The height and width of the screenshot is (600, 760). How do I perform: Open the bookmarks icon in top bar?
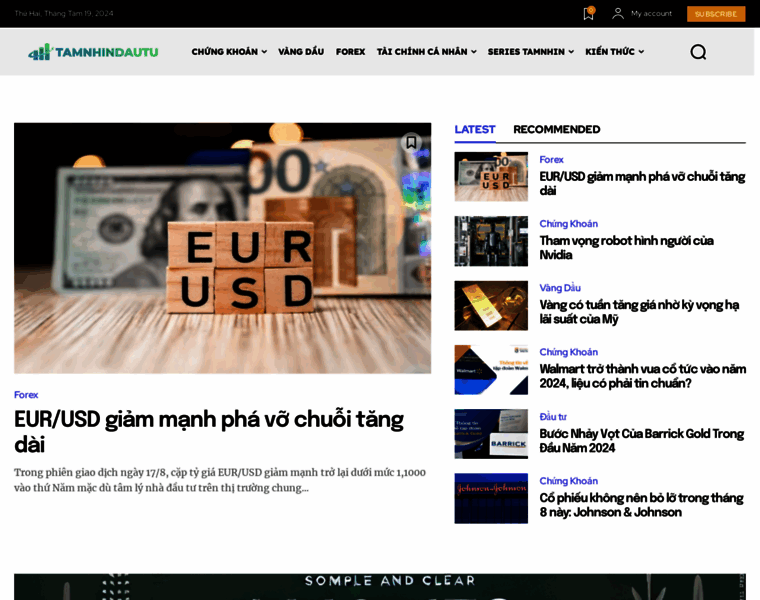click(x=588, y=14)
